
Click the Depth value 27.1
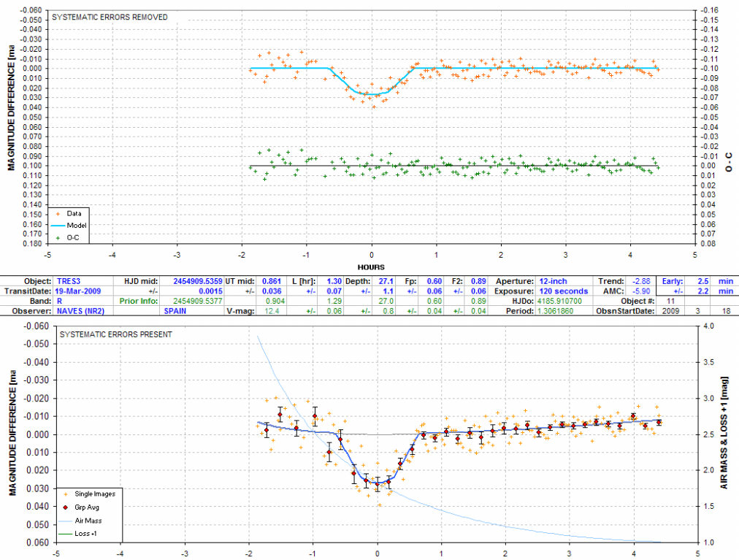[386, 281]
